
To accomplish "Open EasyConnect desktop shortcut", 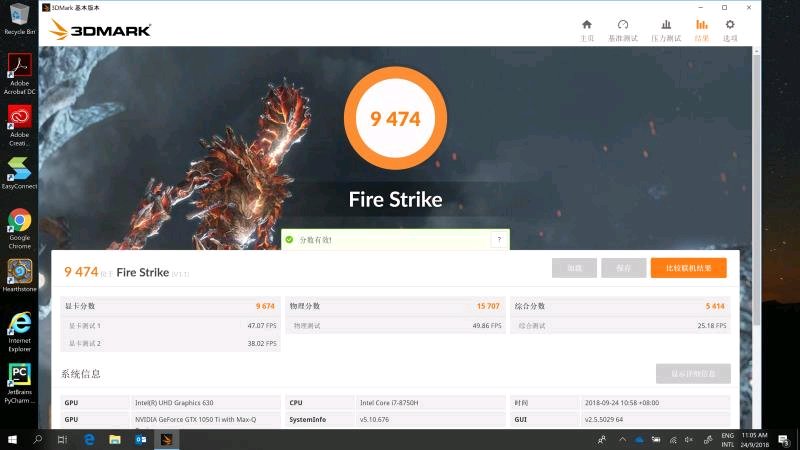I will click(x=19, y=173).
